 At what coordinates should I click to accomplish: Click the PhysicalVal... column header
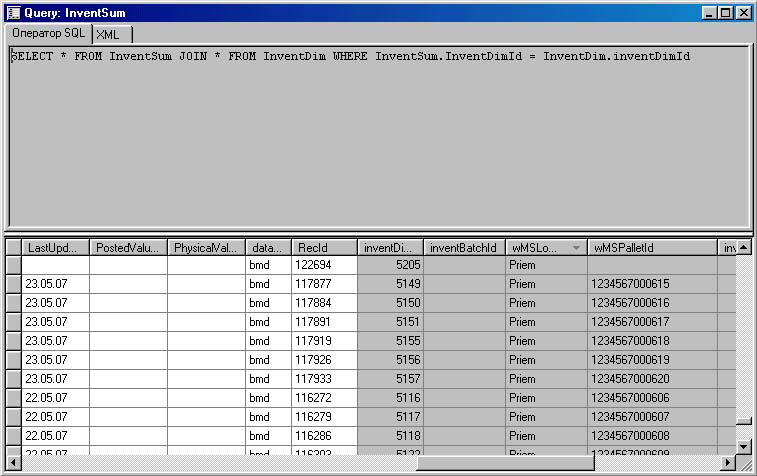pyautogui.click(x=206, y=248)
